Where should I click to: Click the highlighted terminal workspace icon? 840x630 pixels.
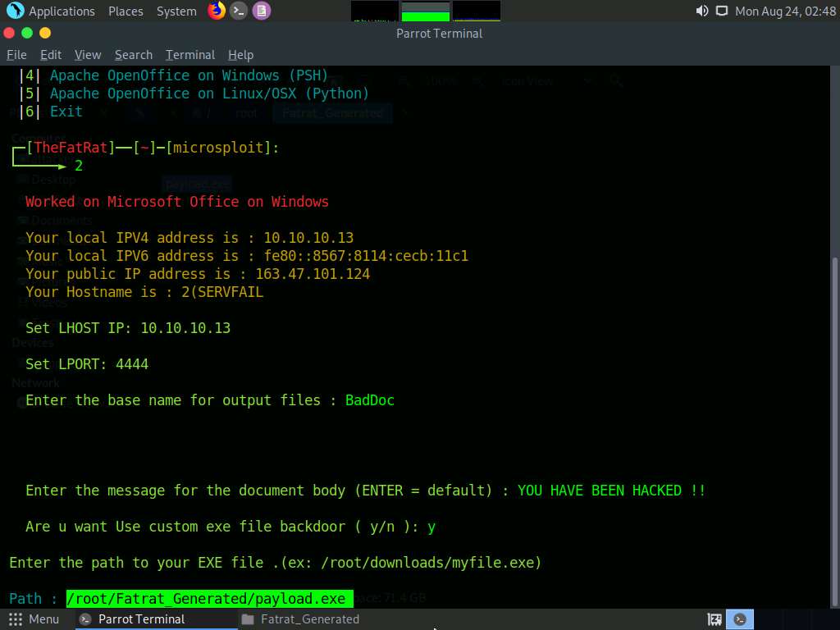click(x=740, y=619)
